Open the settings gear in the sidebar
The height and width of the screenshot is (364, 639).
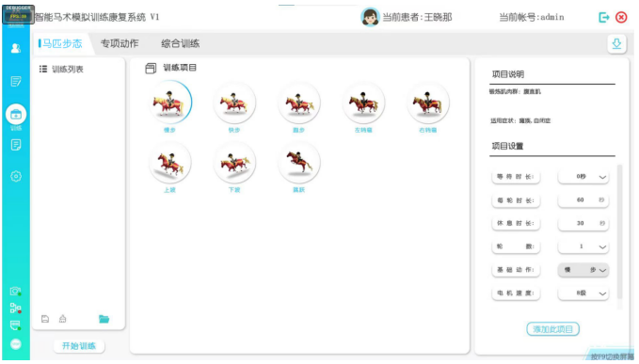point(16,176)
